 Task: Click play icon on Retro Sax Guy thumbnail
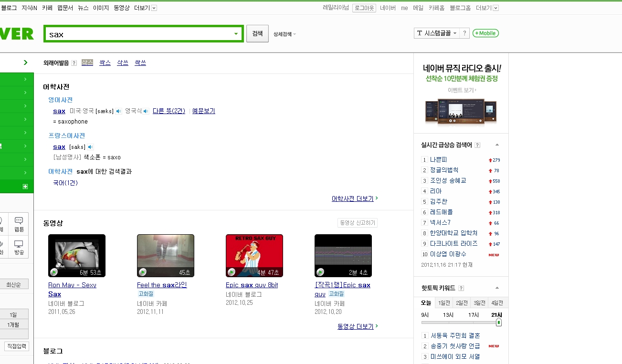click(232, 272)
